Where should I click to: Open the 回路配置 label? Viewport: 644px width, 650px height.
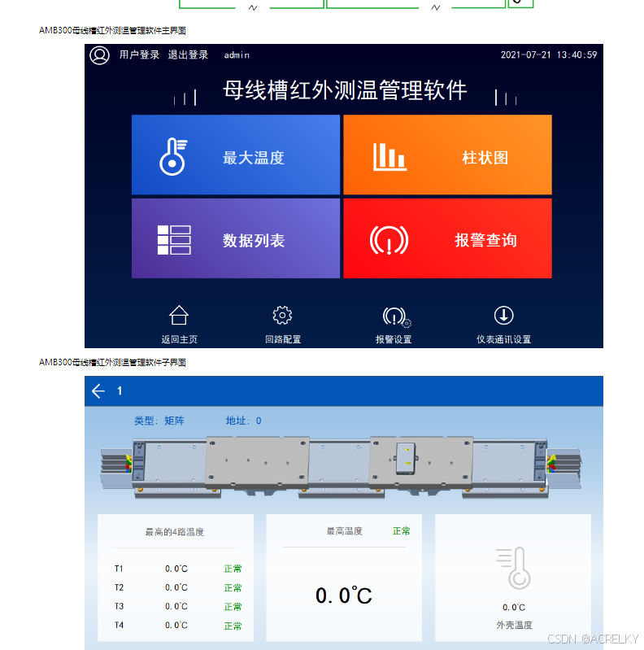[x=283, y=339]
